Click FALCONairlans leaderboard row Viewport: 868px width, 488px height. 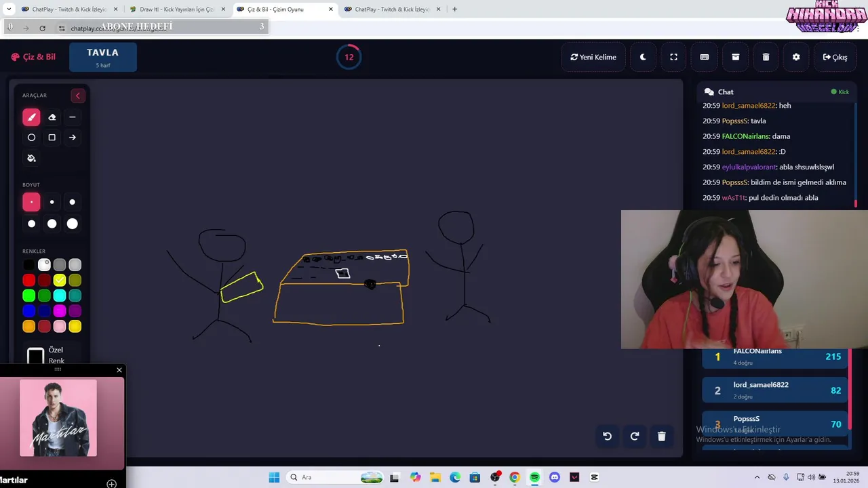pos(774,357)
